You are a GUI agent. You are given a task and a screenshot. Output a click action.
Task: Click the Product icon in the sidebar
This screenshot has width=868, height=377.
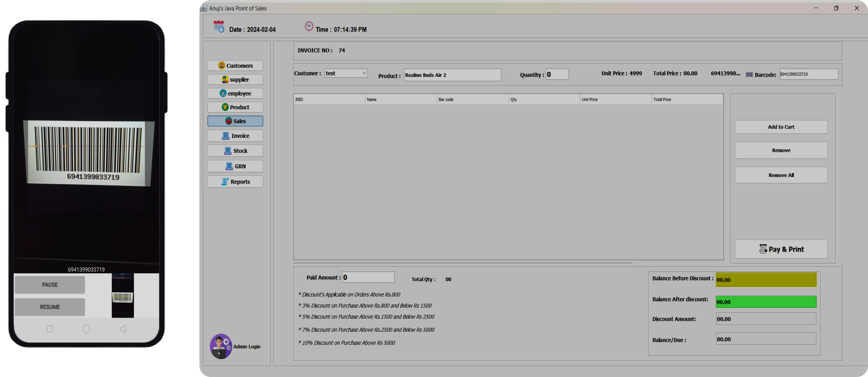[225, 107]
